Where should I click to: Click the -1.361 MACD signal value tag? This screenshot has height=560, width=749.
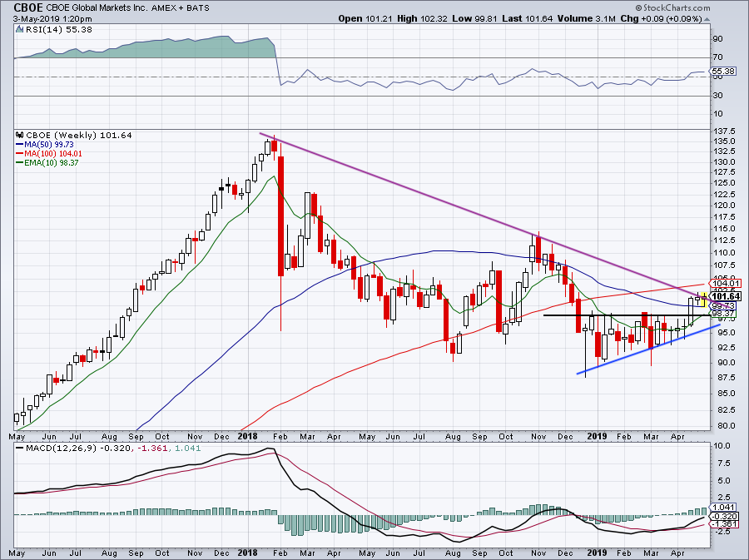pos(724,524)
